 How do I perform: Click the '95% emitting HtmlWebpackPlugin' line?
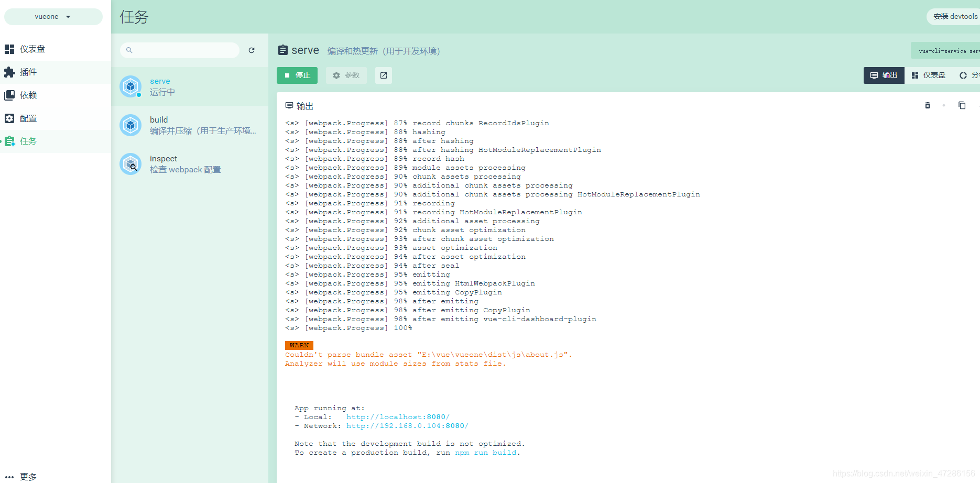click(410, 283)
